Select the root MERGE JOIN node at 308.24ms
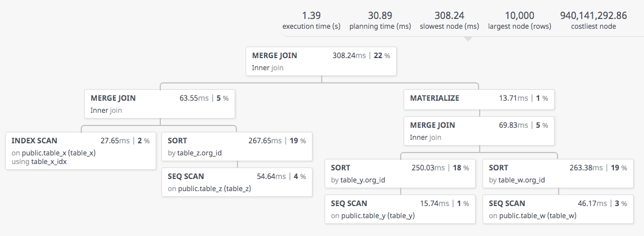The height and width of the screenshot is (236, 644). click(x=321, y=61)
